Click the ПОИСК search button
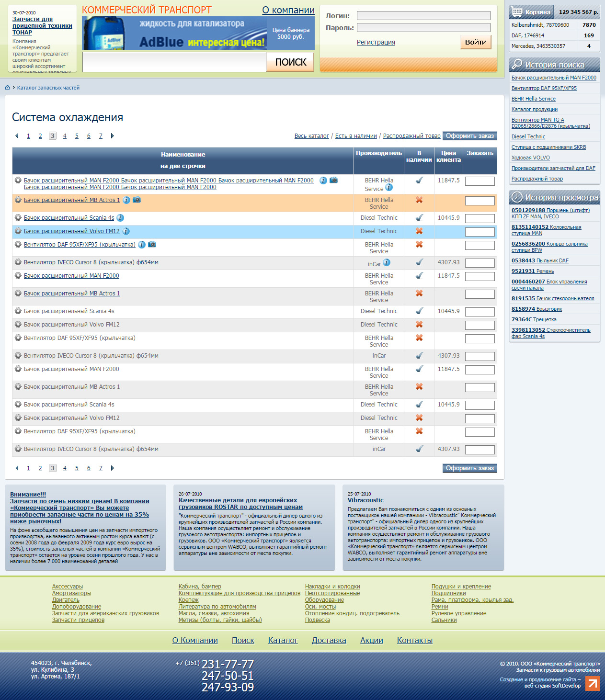Image resolution: width=605 pixels, height=700 pixels. click(291, 62)
